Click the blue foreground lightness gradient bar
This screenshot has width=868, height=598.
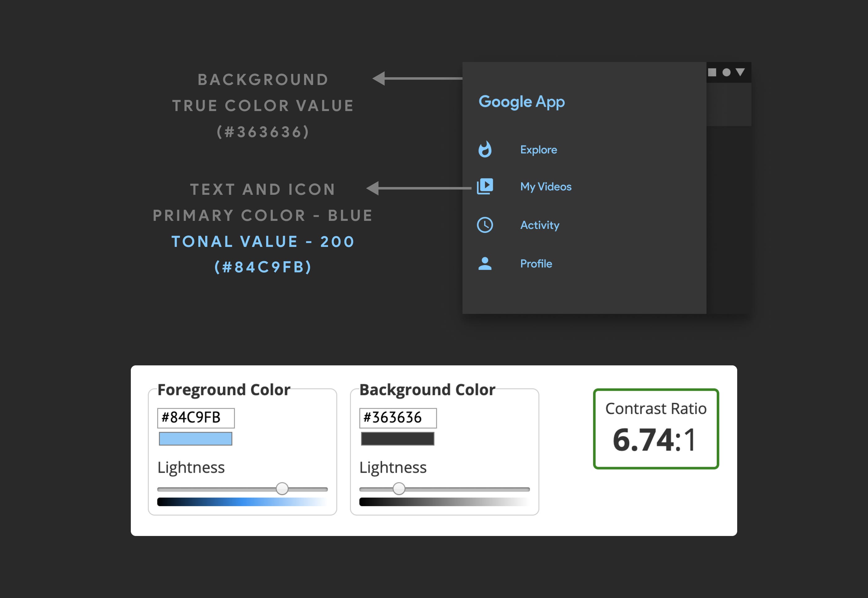click(x=242, y=502)
